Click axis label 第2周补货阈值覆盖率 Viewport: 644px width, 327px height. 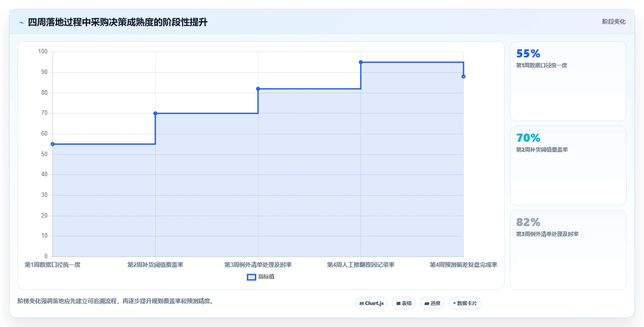(155, 265)
